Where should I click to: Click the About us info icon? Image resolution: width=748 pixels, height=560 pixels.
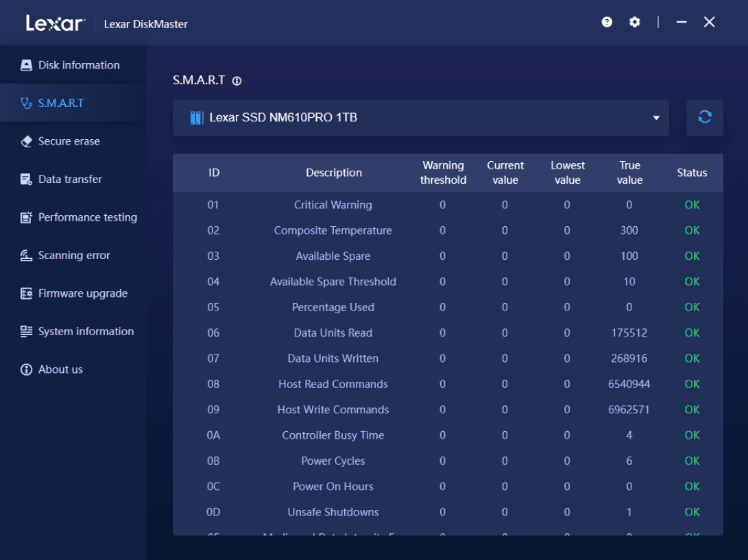tap(26, 369)
